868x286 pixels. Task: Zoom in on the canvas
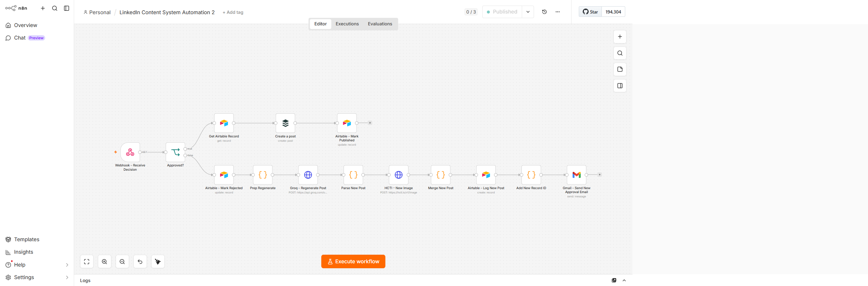point(104,262)
